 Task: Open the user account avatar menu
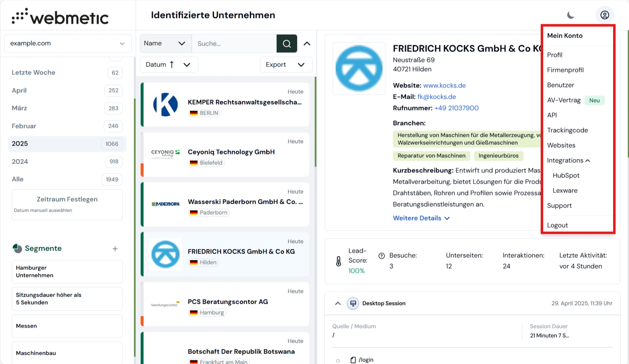tap(605, 15)
